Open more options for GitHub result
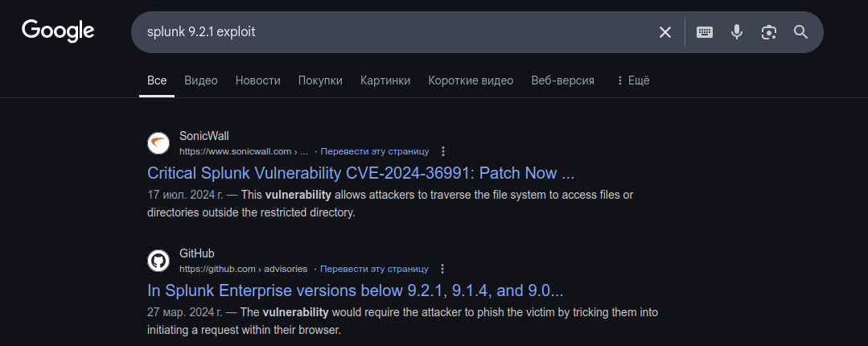This screenshot has width=868, height=346. coord(442,269)
